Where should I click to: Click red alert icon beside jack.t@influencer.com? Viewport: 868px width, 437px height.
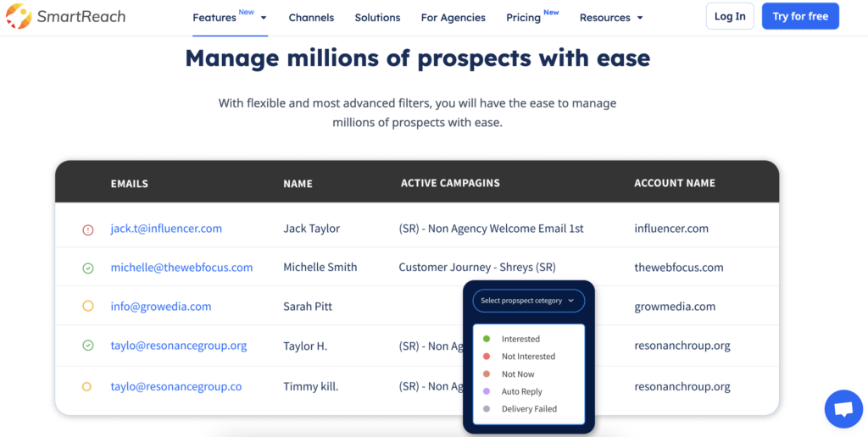click(x=88, y=230)
